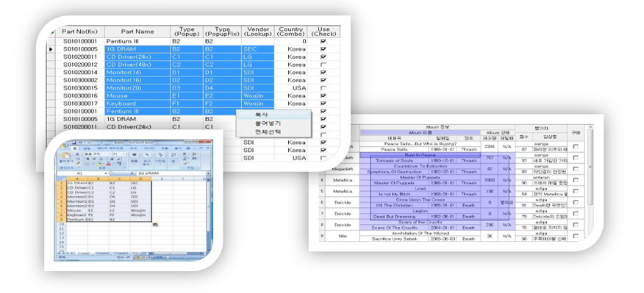
Task: Toggle the Use checkbox for part S010200012
Action: coord(323,65)
